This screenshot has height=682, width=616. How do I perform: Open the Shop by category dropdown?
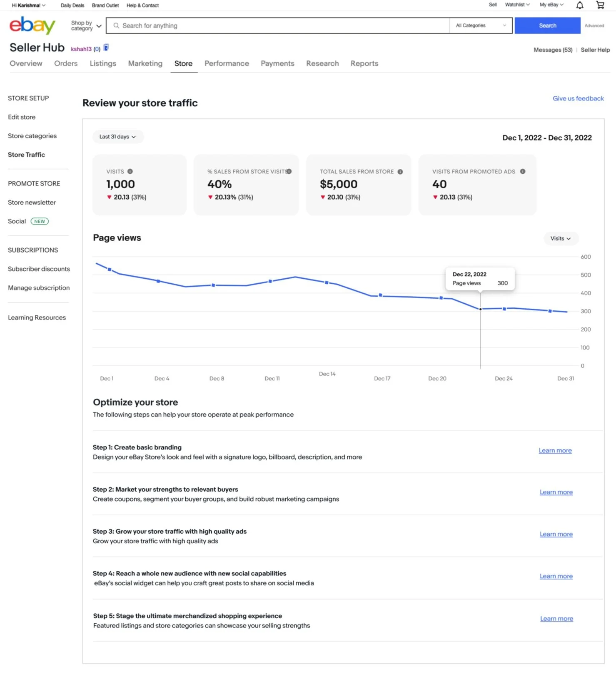pyautogui.click(x=86, y=25)
